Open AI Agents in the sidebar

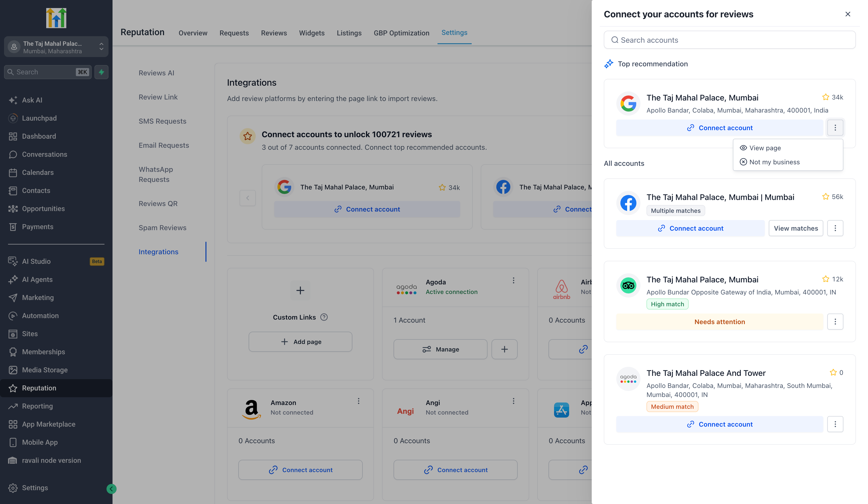coord(56,279)
